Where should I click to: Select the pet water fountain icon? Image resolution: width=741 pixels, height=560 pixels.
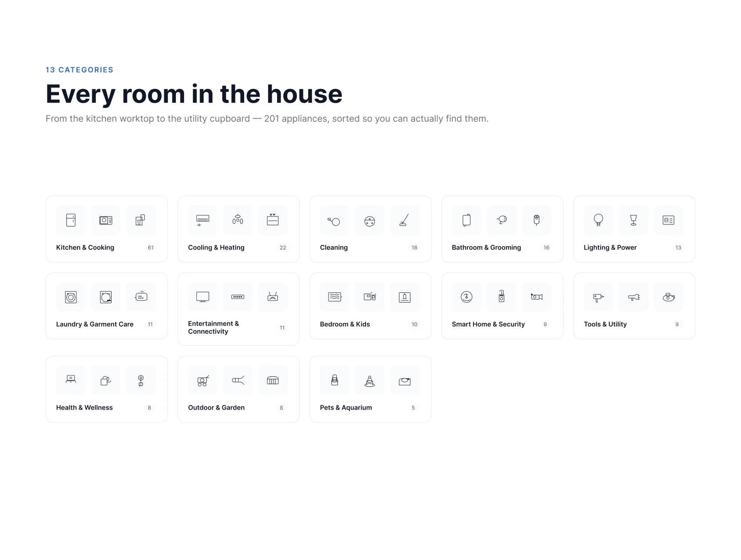click(x=370, y=380)
